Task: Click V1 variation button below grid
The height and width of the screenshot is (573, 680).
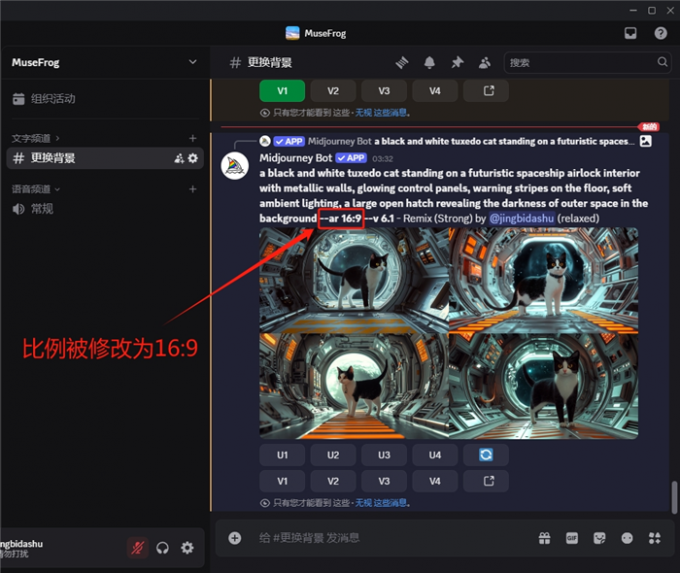Action: (x=282, y=481)
